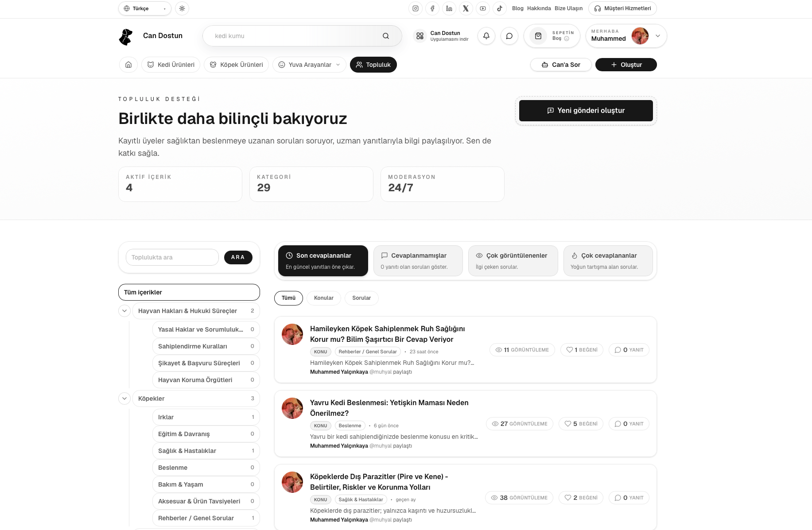Expand the user account menu chevron
The image size is (812, 530).
coord(657,36)
